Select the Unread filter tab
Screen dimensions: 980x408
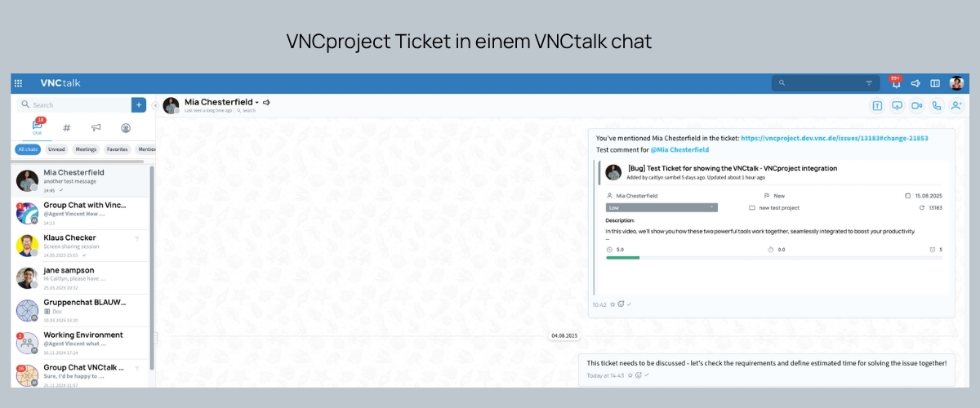tap(56, 149)
